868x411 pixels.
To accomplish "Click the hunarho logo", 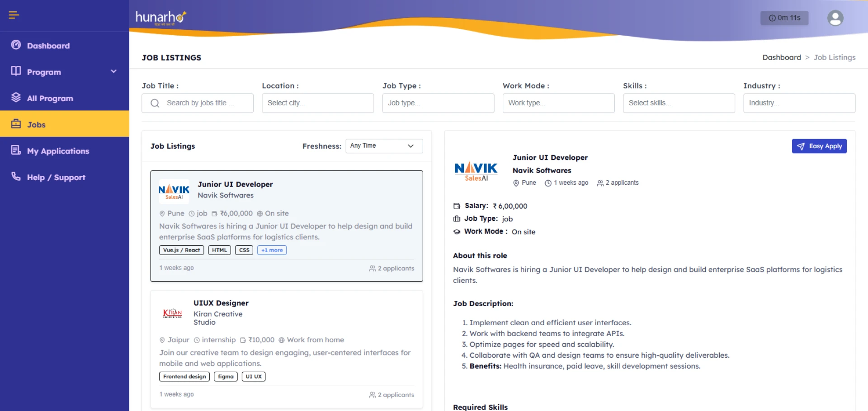I will (x=160, y=18).
